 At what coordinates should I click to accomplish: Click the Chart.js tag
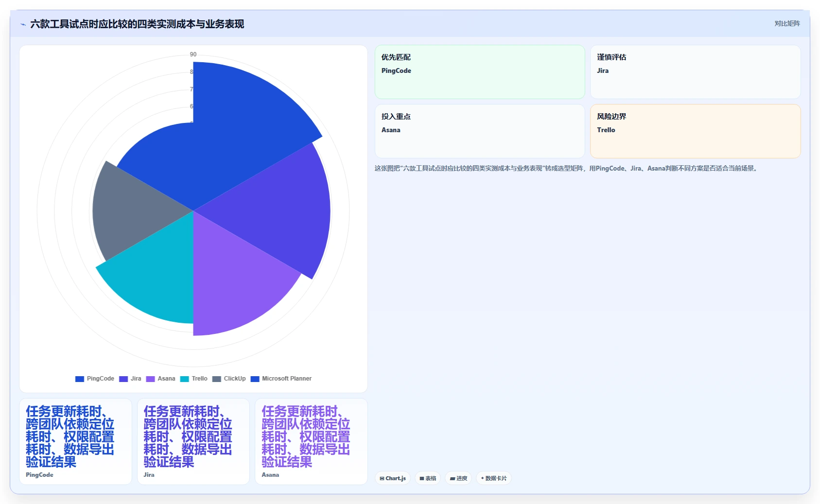pyautogui.click(x=393, y=478)
